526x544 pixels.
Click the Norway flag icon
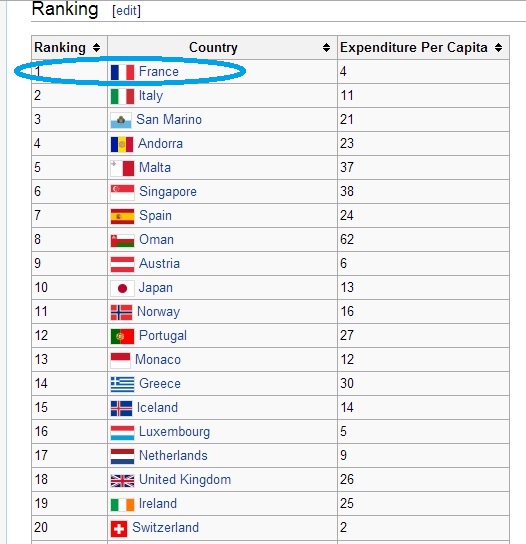[121, 312]
